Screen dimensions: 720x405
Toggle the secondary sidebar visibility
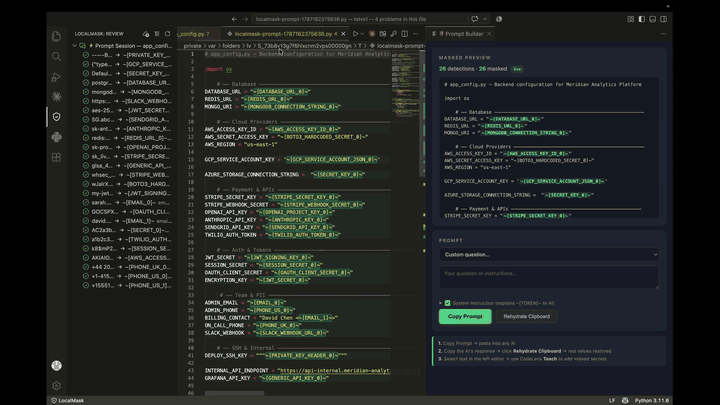coord(664,19)
